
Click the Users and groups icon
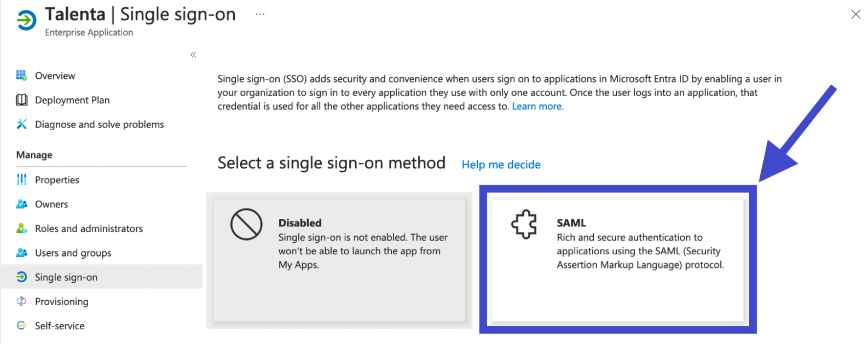point(21,253)
